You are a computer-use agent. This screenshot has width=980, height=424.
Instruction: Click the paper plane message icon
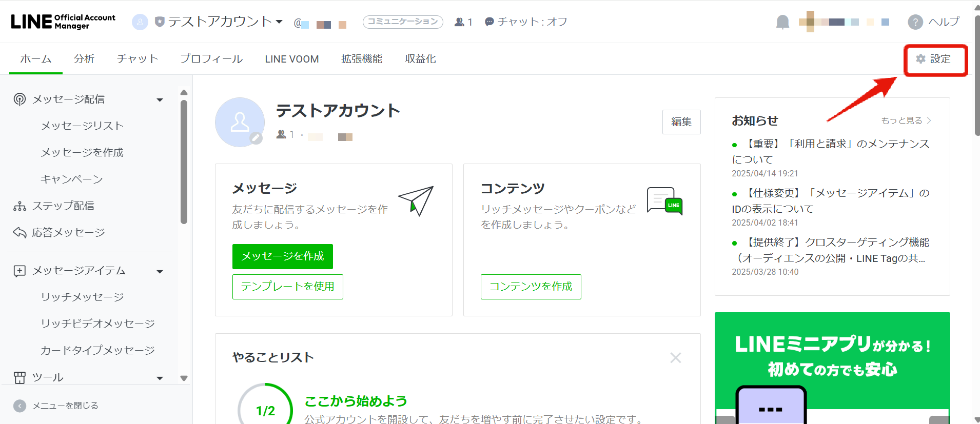[x=416, y=200]
